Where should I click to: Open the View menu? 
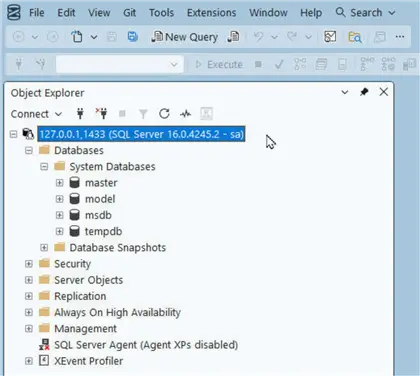(99, 13)
